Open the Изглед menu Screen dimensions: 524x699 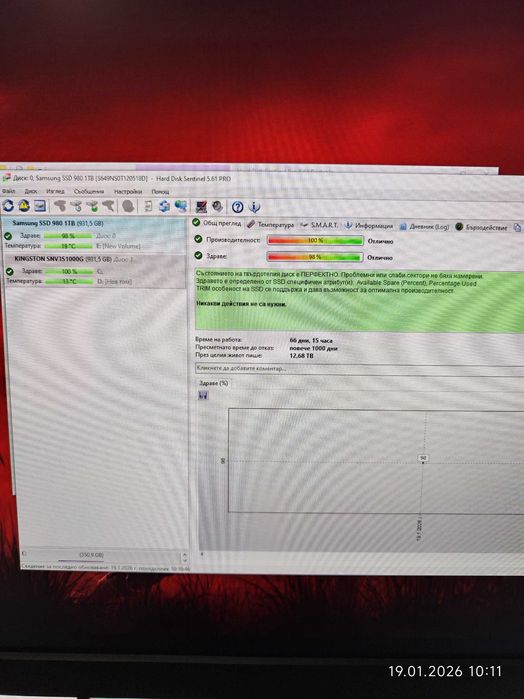click(x=55, y=191)
